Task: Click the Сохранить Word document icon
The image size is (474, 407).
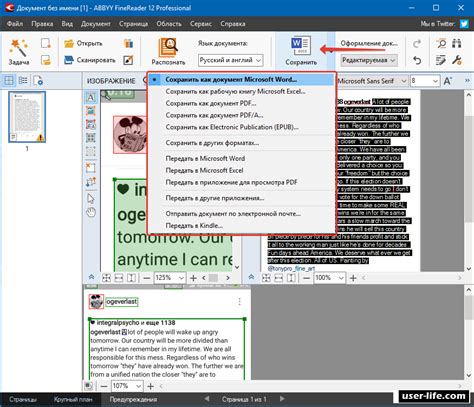Action: [301, 46]
